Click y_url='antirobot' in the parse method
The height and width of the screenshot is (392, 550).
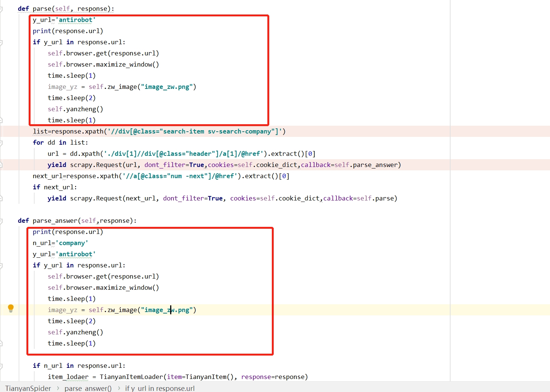[x=64, y=20]
